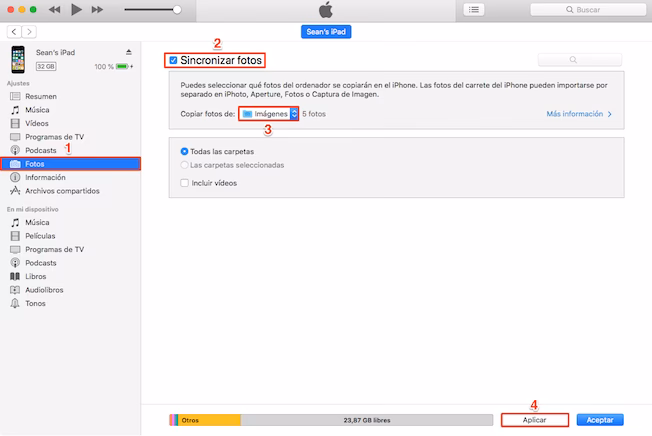Open Música under En mi dispositivo
Image resolution: width=652 pixels, height=436 pixels.
coord(70,222)
